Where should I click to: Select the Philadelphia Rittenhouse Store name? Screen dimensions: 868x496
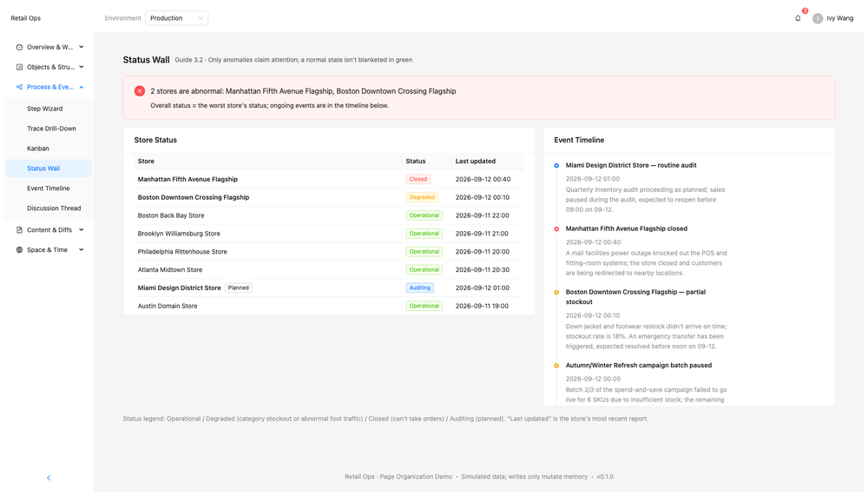coord(182,252)
